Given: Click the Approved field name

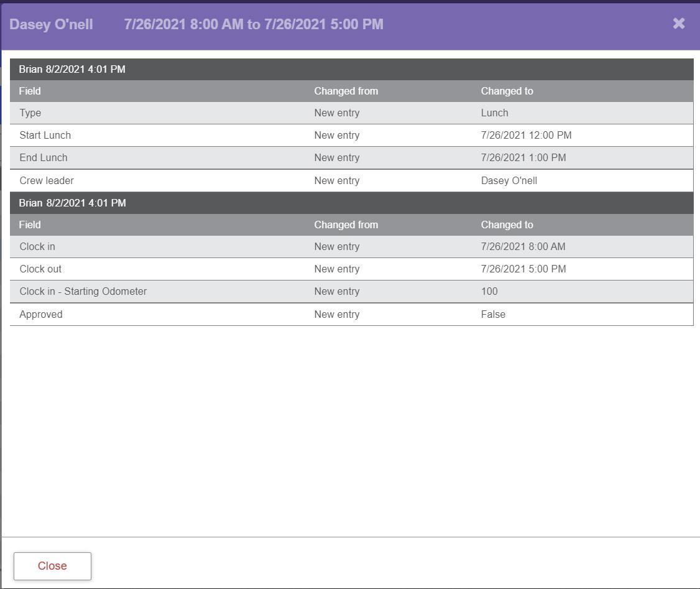Looking at the screenshot, I should click(40, 315).
